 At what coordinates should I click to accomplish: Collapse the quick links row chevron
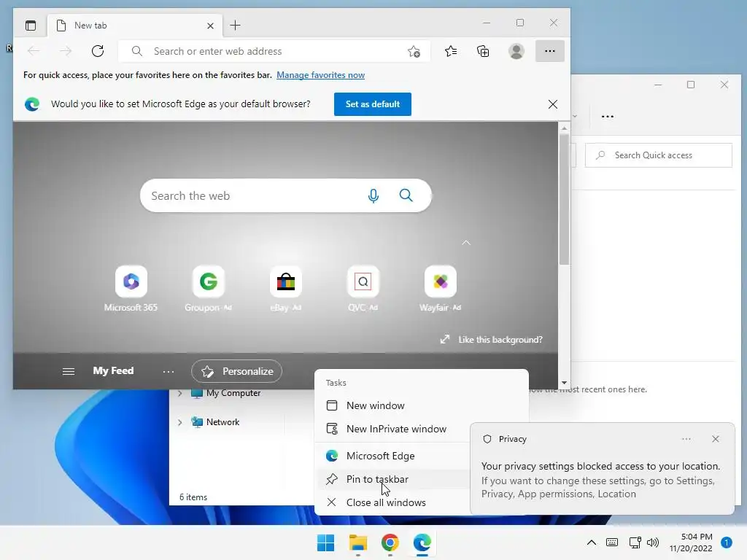(466, 243)
